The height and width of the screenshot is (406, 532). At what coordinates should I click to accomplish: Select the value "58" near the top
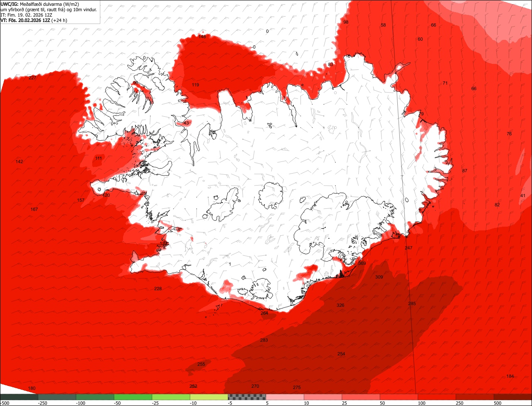pos(383,25)
